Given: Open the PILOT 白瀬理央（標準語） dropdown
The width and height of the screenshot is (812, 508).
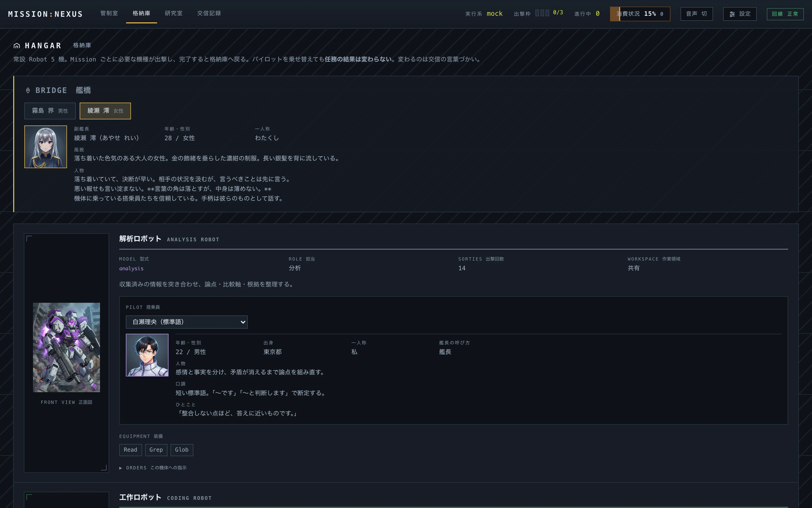Looking at the screenshot, I should coord(187,322).
